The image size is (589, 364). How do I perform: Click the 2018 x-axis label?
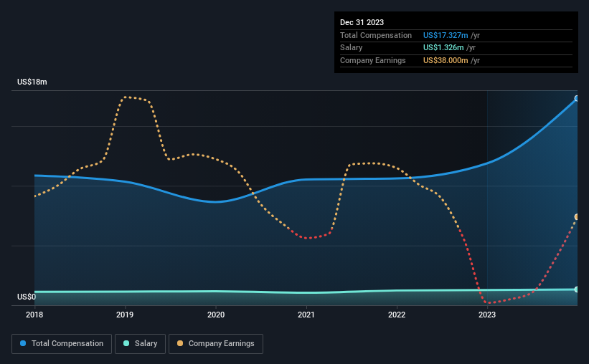click(34, 315)
